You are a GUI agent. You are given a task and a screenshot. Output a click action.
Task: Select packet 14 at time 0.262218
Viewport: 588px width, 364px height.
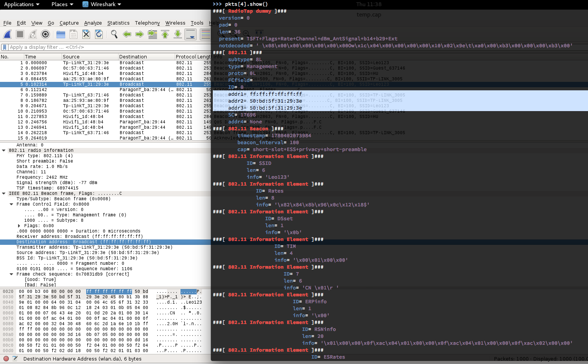[x=105, y=133]
